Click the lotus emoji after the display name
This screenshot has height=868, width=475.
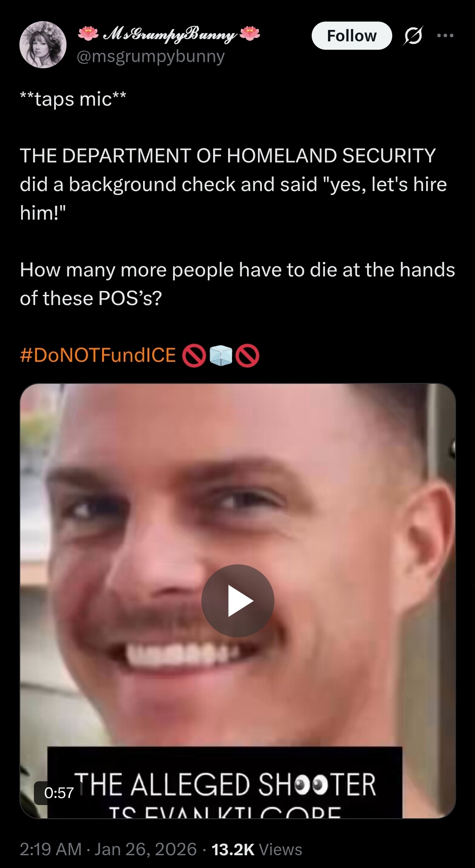point(250,33)
